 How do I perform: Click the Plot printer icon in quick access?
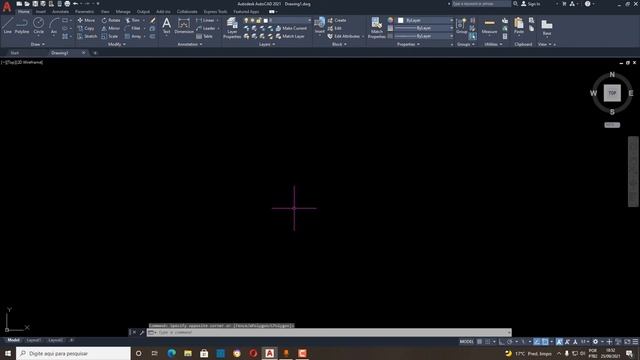click(67, 4)
